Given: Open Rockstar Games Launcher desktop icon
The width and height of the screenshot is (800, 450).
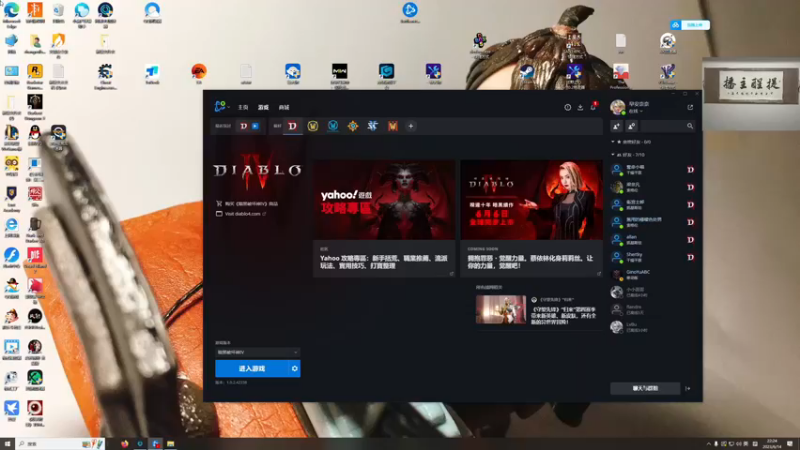Looking at the screenshot, I should pyautogui.click(x=35, y=77).
